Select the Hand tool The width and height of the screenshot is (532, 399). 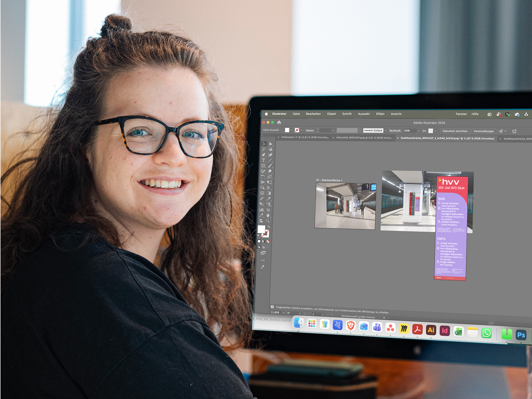click(268, 215)
